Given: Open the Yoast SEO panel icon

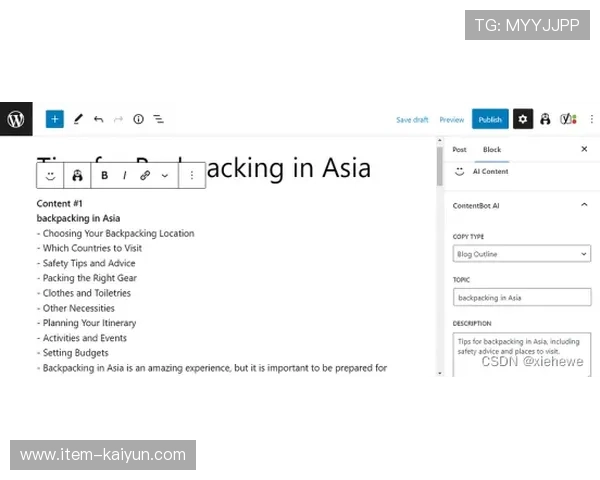Looking at the screenshot, I should 567,119.
